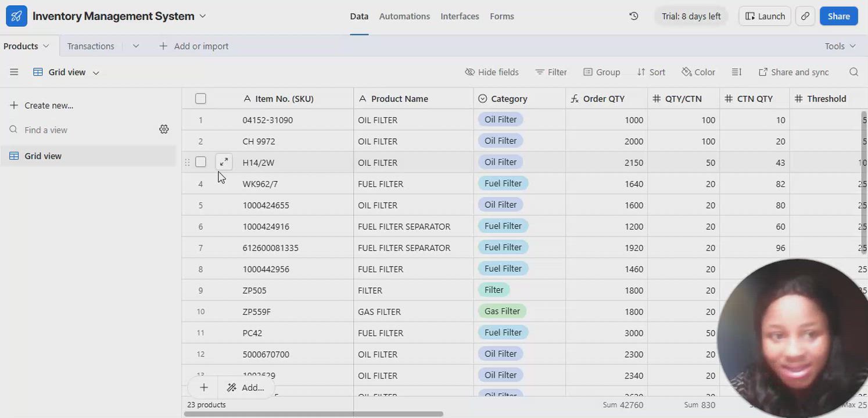Click the Add... wand button
This screenshot has height=418, width=868.
(x=246, y=387)
